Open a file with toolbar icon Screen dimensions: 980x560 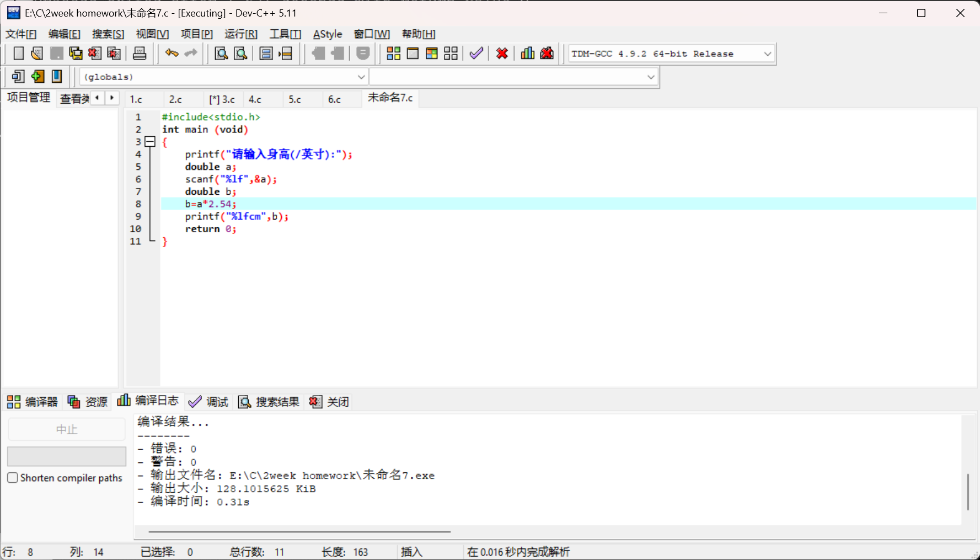[x=37, y=54]
